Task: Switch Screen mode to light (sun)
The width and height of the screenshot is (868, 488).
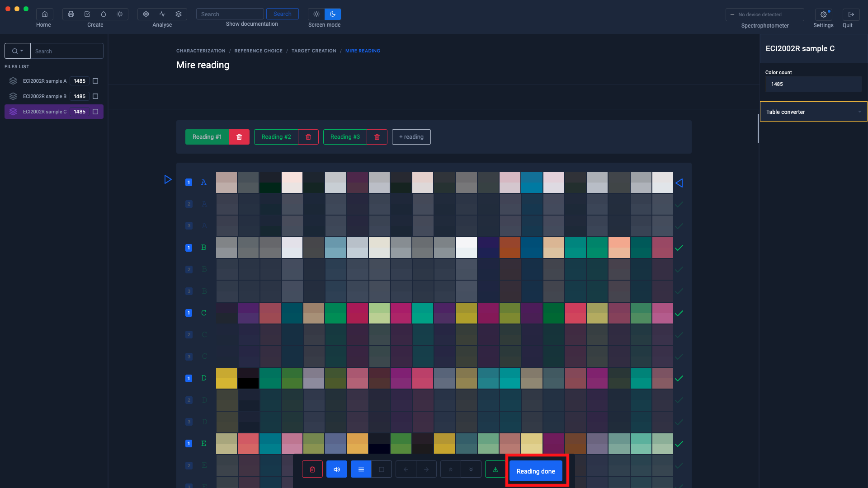Action: (316, 14)
